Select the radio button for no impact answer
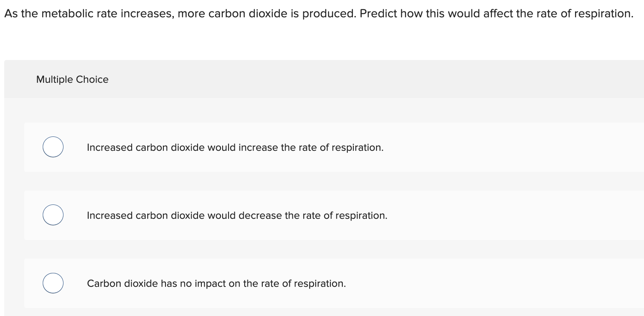The height and width of the screenshot is (316, 644). [x=52, y=283]
